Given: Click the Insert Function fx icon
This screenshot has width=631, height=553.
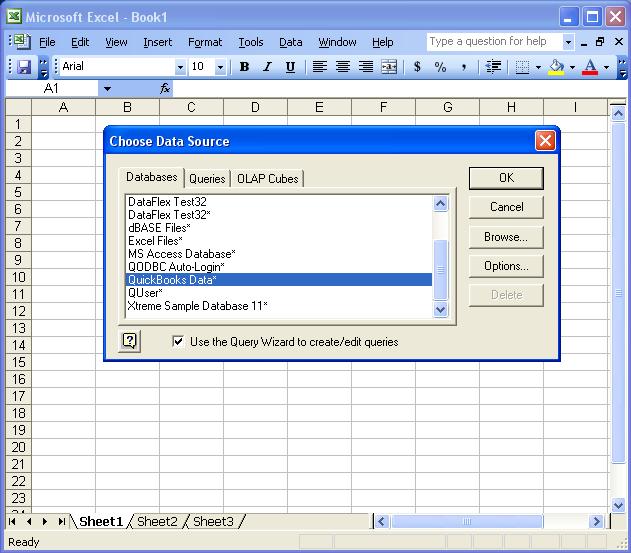Looking at the screenshot, I should (x=165, y=88).
